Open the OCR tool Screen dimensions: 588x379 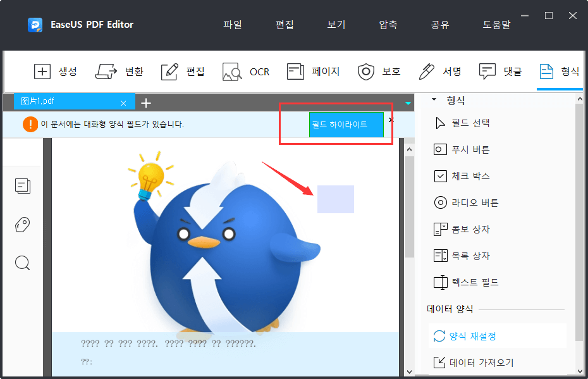coord(246,71)
